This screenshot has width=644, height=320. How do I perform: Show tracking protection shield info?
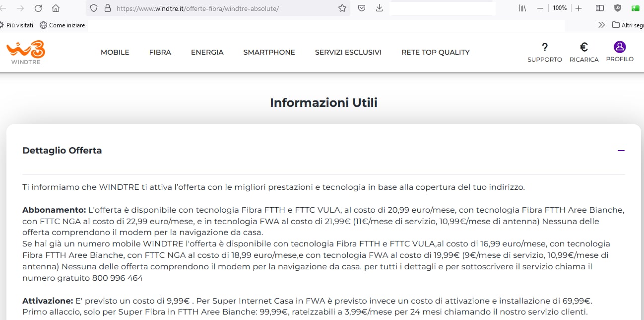(x=94, y=8)
